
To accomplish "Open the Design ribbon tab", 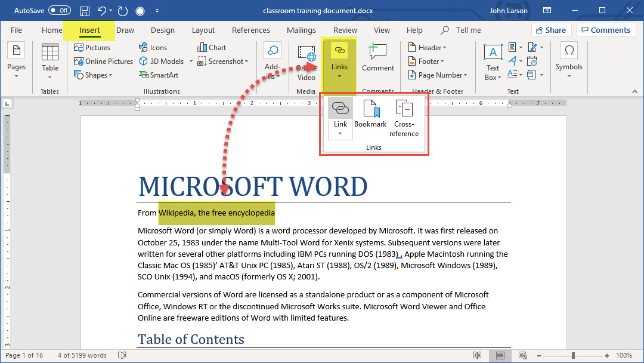I will click(x=163, y=30).
